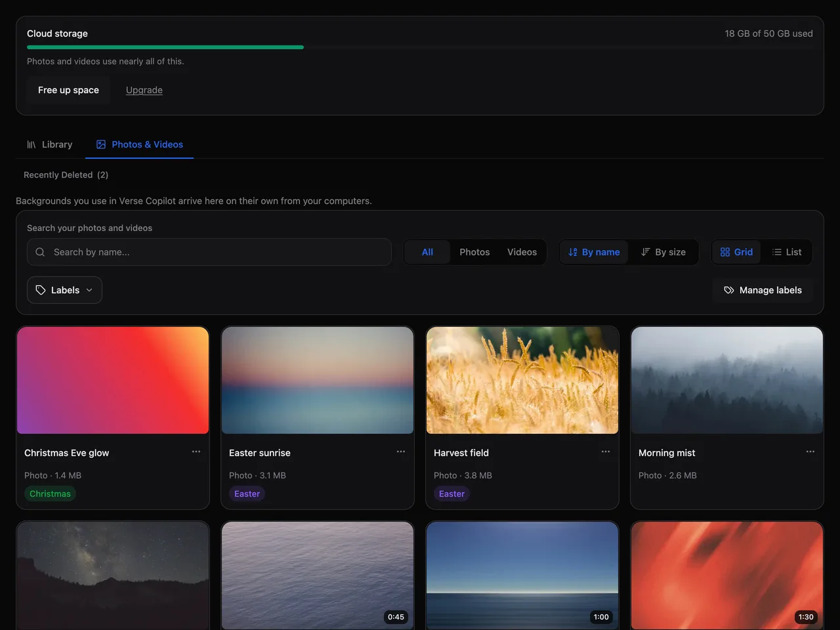840x630 pixels.
Task: Show all media with All filter
Action: tap(427, 252)
